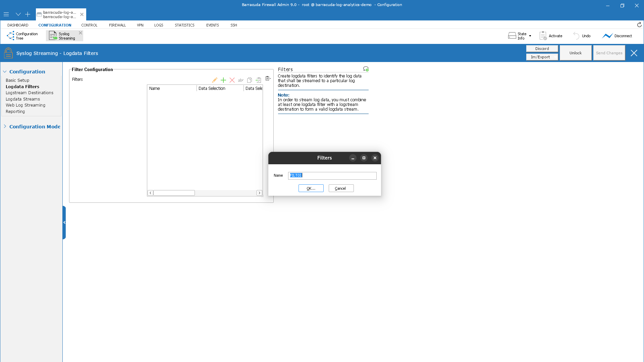The height and width of the screenshot is (362, 644).
Task: Click the green plus add filter icon
Action: [223, 80]
